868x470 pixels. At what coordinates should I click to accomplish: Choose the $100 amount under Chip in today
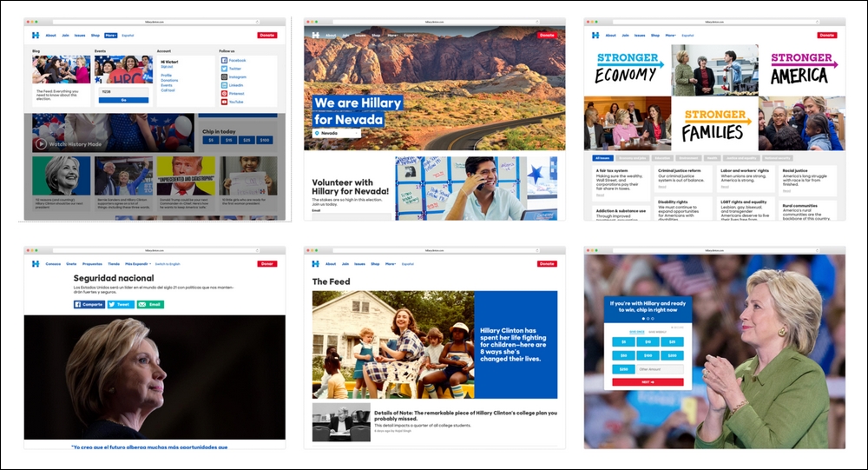tap(265, 140)
